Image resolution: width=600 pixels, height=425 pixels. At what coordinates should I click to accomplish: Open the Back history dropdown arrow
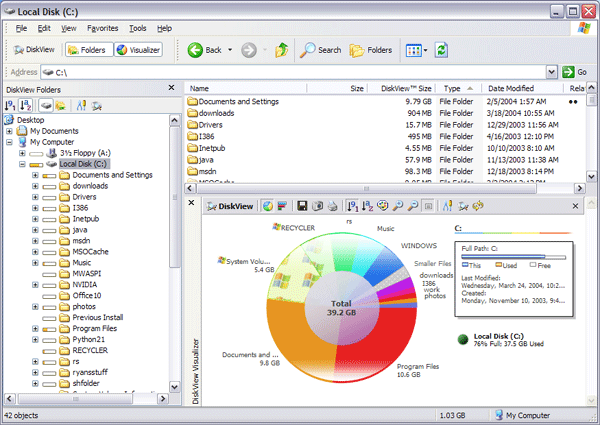[230, 50]
